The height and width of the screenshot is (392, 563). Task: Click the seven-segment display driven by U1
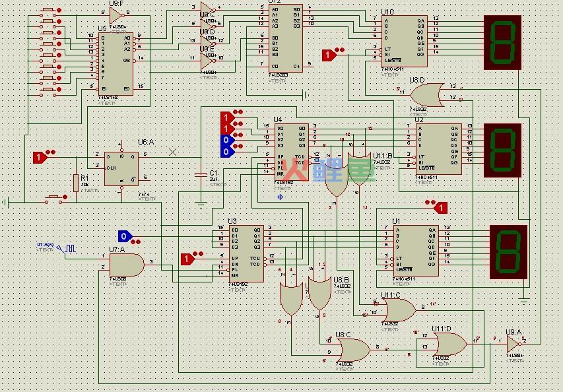click(508, 252)
